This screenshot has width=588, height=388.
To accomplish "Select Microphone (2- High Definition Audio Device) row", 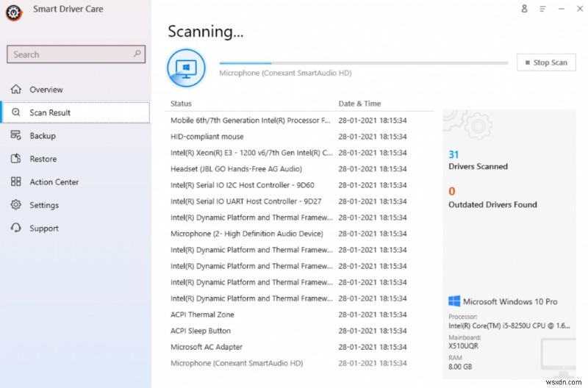I will (299, 234).
